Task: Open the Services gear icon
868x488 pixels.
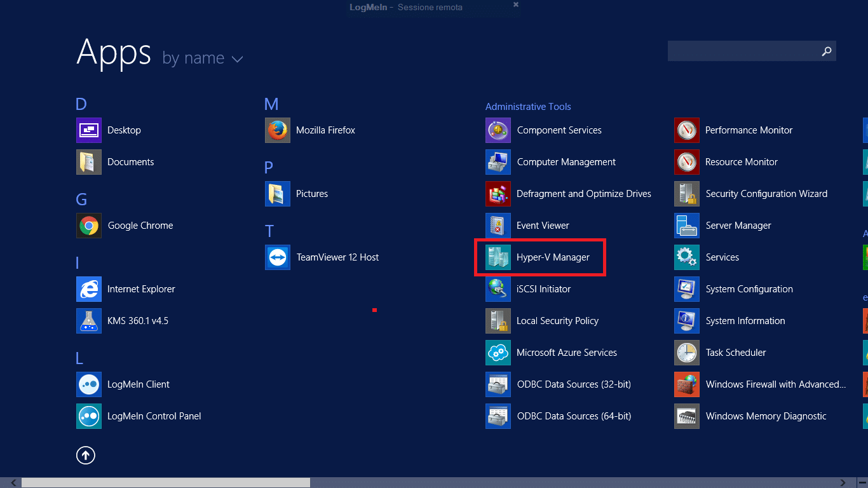Action: click(687, 257)
